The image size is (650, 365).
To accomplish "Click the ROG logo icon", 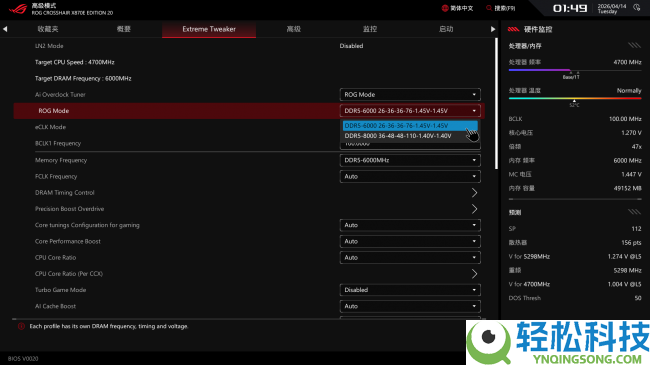I will click(18, 8).
